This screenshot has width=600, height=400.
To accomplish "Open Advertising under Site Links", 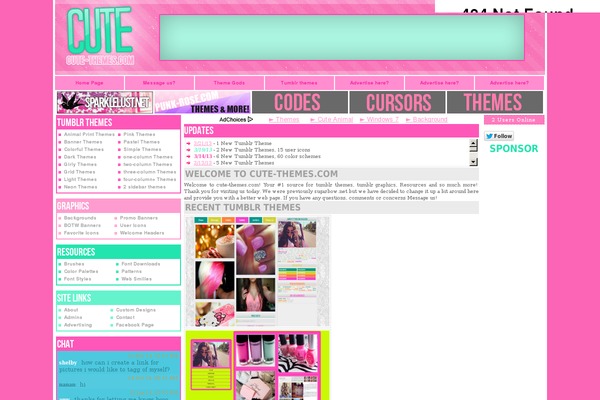I will point(78,325).
